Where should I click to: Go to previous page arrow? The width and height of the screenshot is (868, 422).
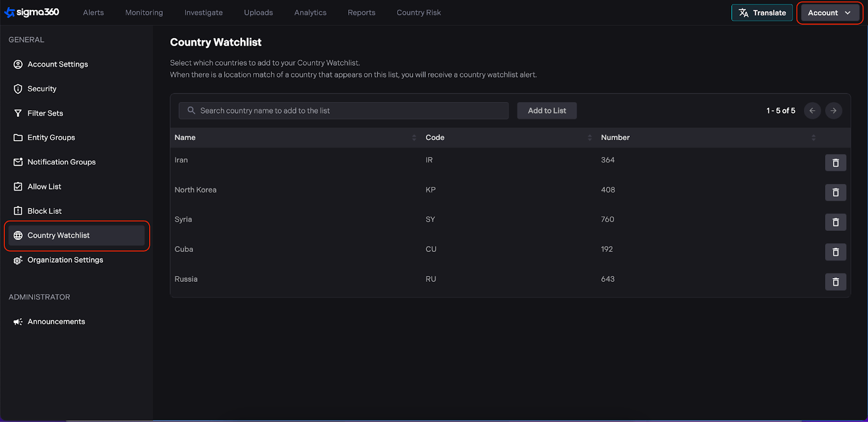(812, 111)
